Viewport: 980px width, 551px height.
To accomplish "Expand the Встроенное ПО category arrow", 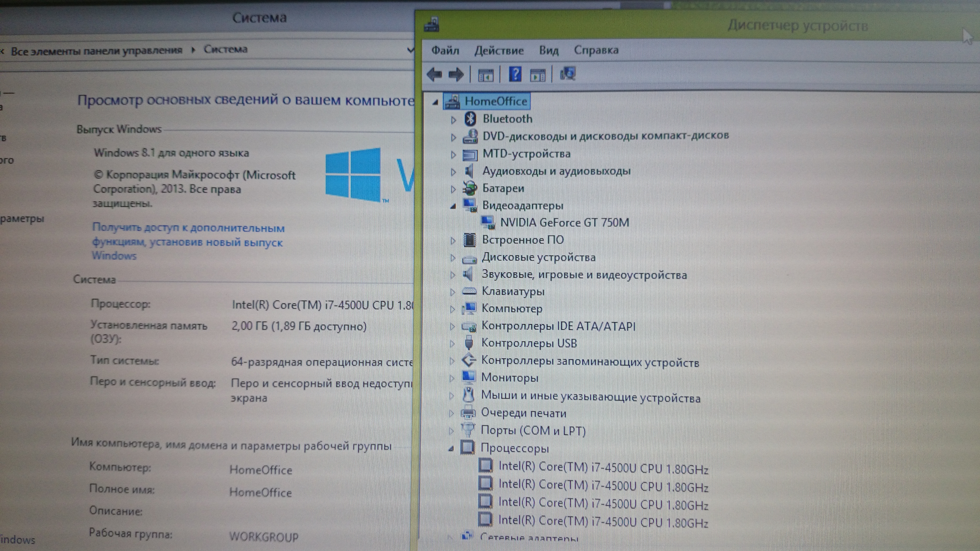I will pyautogui.click(x=453, y=241).
